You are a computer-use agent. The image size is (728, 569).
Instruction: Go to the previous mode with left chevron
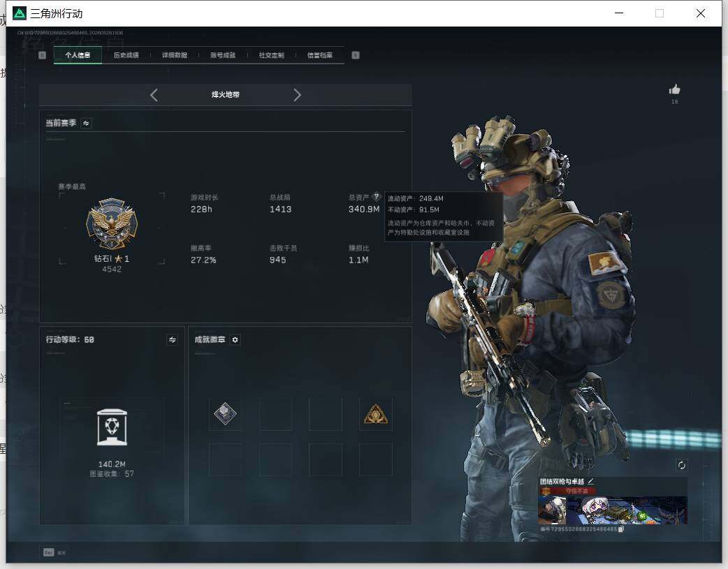(x=154, y=95)
